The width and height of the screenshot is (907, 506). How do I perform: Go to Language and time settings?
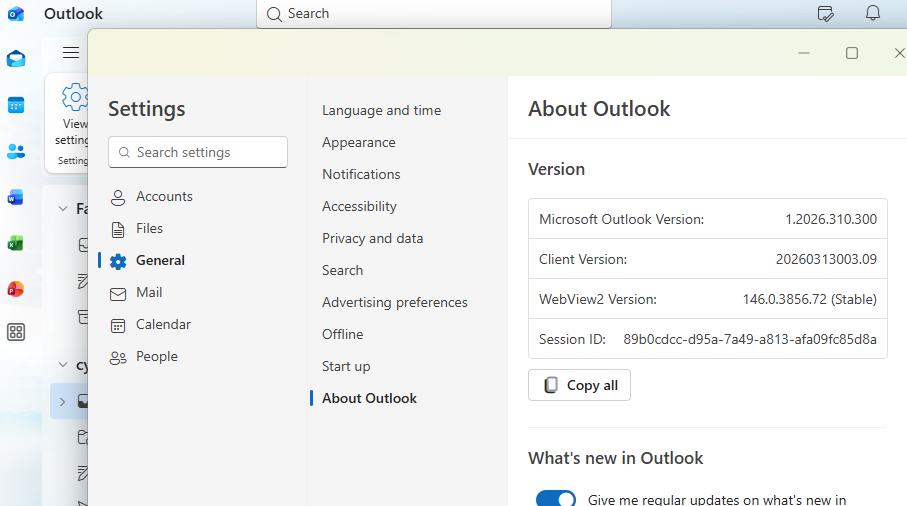click(x=381, y=110)
